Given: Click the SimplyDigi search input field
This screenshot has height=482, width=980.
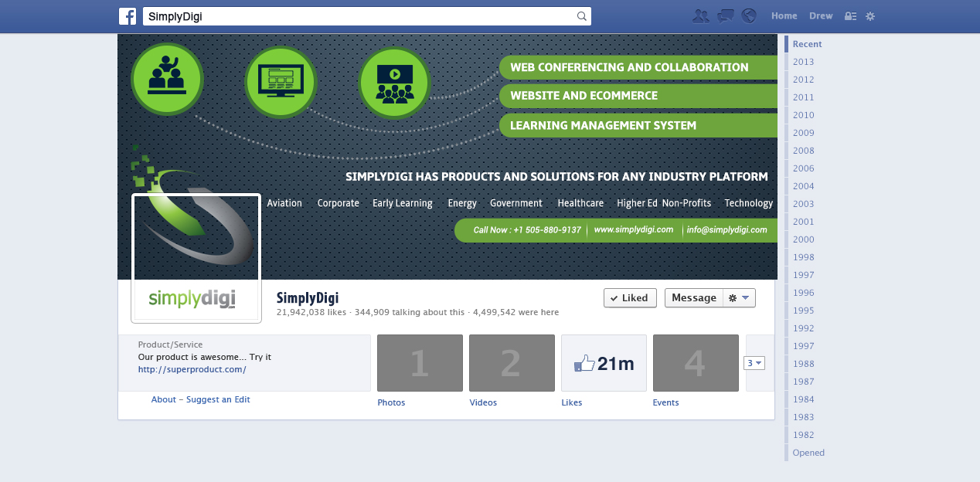Looking at the screenshot, I should tap(359, 16).
